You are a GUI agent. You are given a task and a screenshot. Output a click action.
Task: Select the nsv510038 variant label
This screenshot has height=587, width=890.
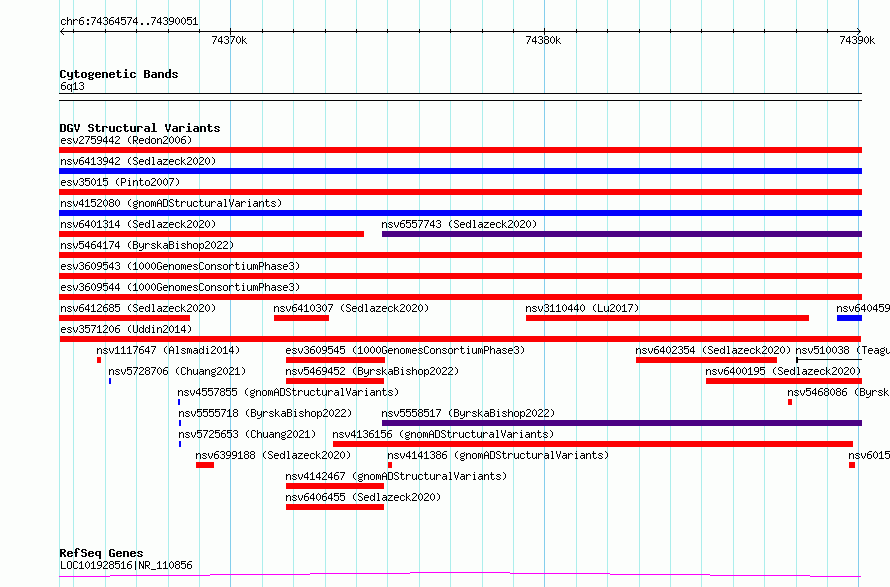pyautogui.click(x=843, y=350)
